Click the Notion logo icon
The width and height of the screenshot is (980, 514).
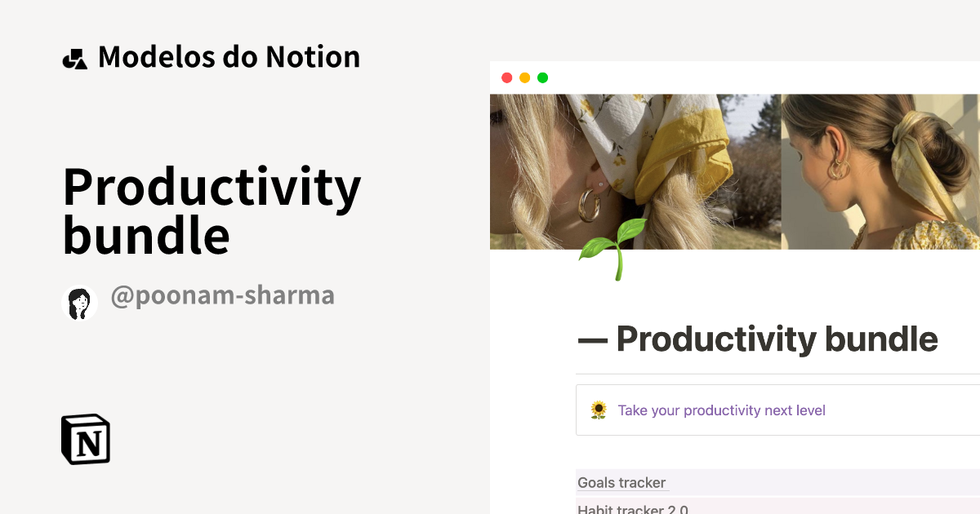click(x=84, y=438)
